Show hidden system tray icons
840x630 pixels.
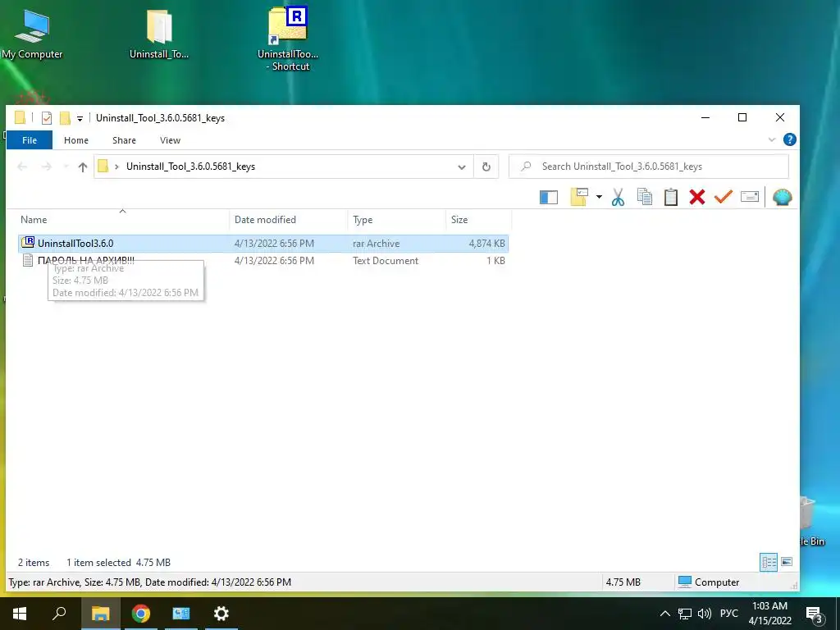(664, 614)
